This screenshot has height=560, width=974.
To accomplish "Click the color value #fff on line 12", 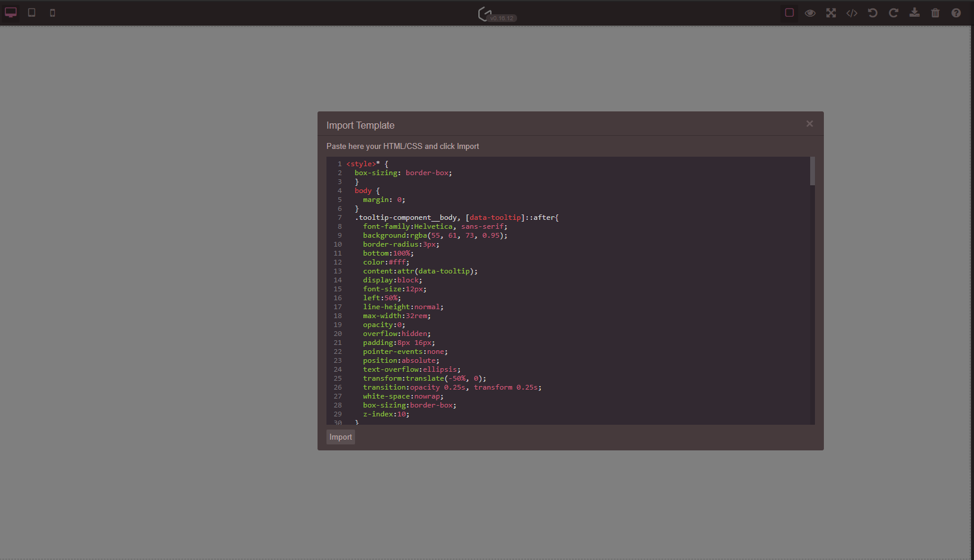I will pos(398,262).
